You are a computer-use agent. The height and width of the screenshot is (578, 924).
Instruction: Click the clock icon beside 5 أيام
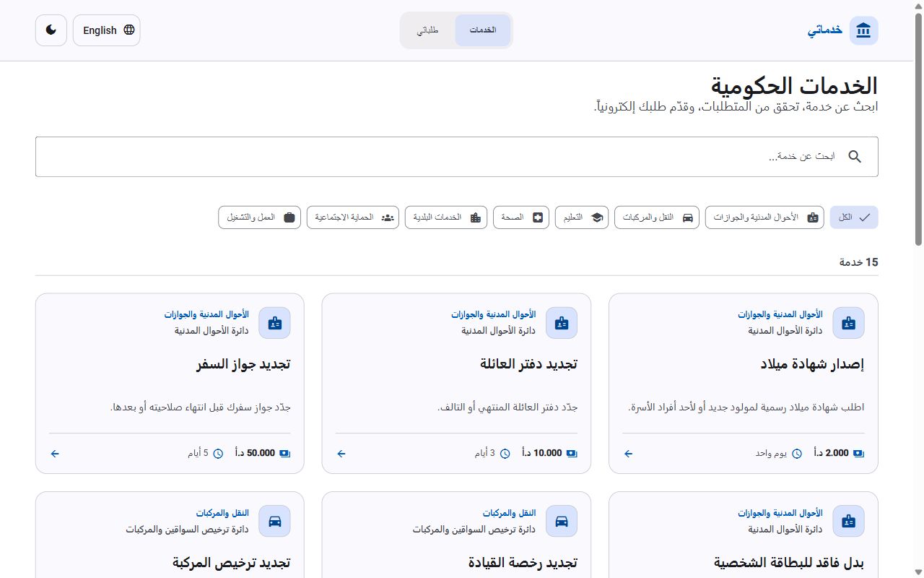coord(218,454)
